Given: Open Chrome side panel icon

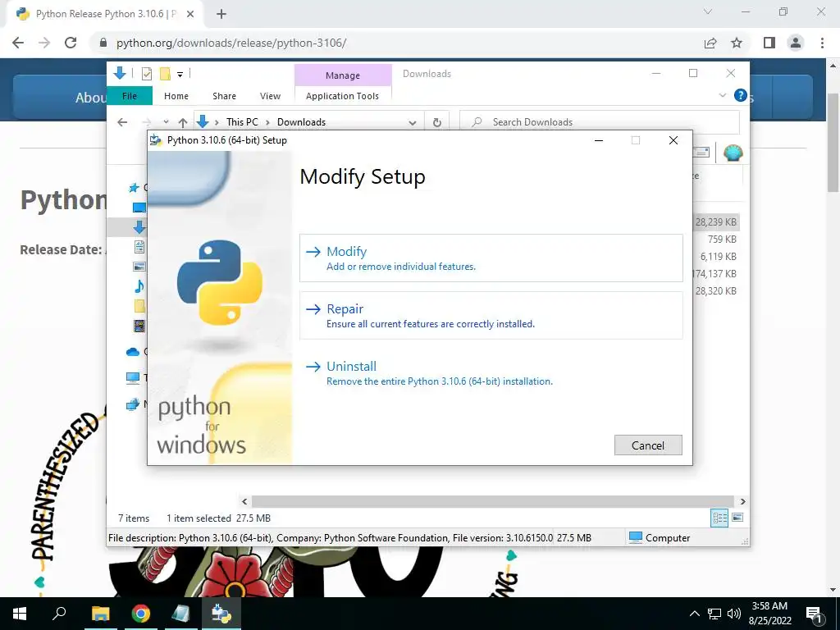Looking at the screenshot, I should [769, 43].
